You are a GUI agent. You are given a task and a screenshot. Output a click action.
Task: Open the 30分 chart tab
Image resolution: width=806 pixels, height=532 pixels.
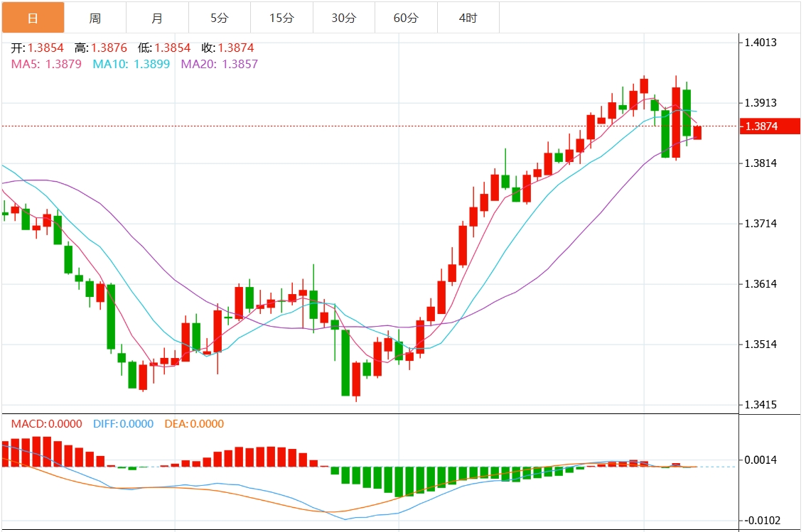coord(344,18)
